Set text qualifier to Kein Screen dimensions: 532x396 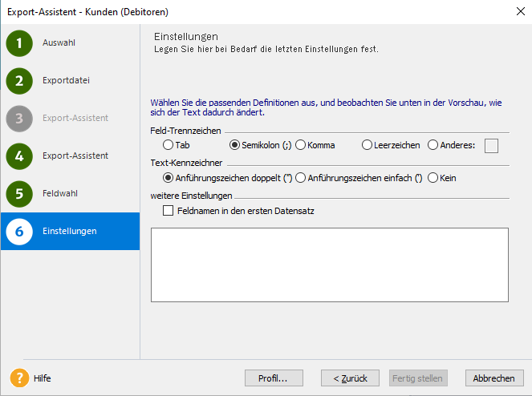pos(433,178)
